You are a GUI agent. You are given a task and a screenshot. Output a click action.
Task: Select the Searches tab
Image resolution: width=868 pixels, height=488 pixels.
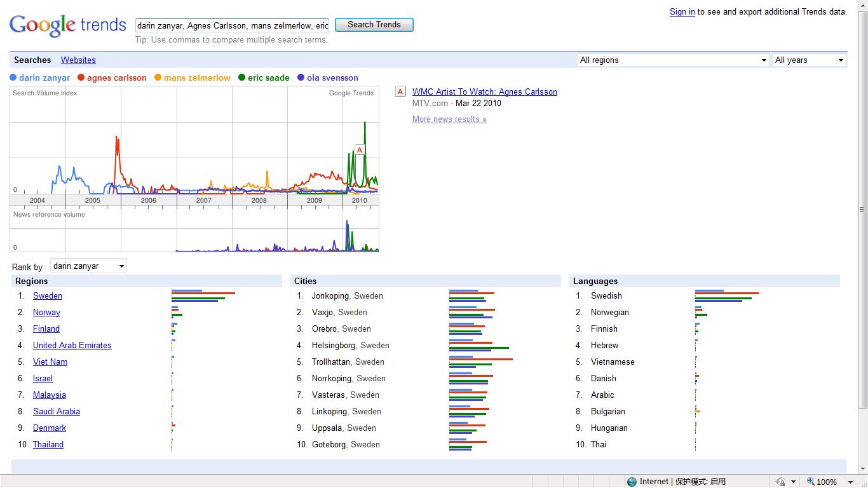[32, 60]
